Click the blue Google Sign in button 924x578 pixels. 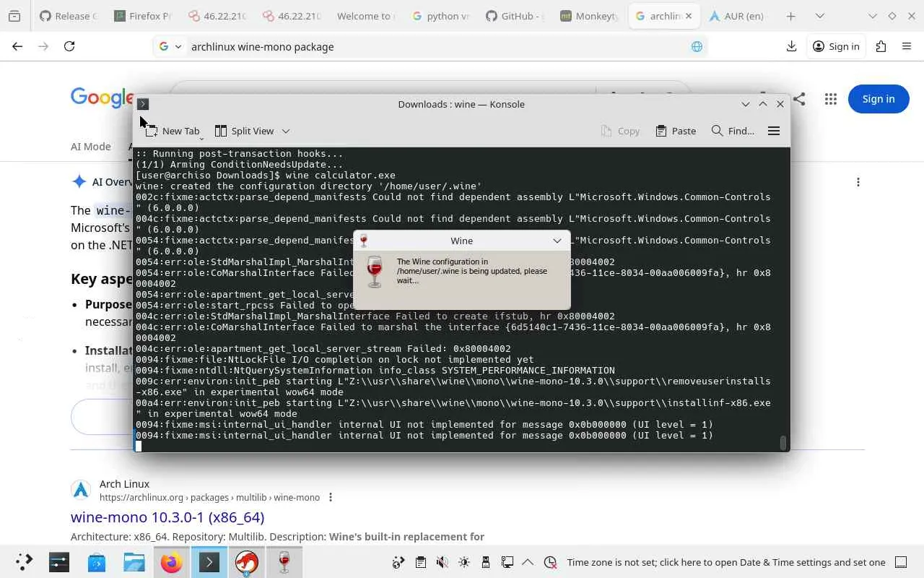[879, 99]
